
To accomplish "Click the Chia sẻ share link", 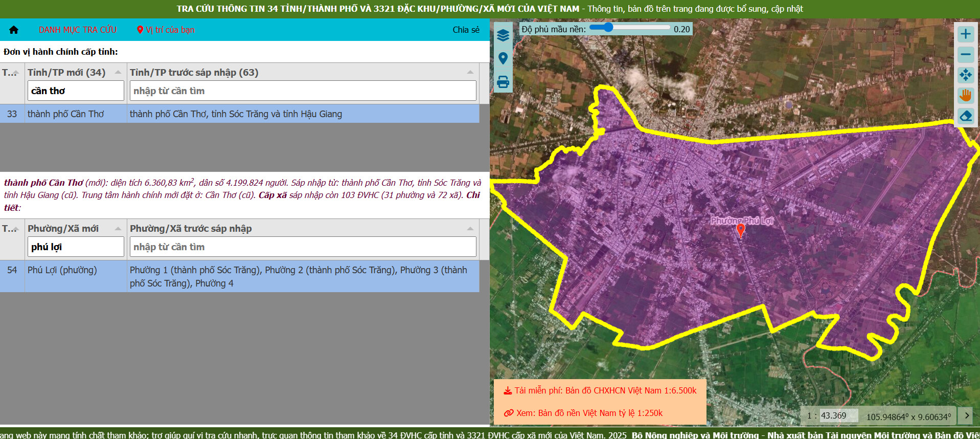I will point(466,30).
